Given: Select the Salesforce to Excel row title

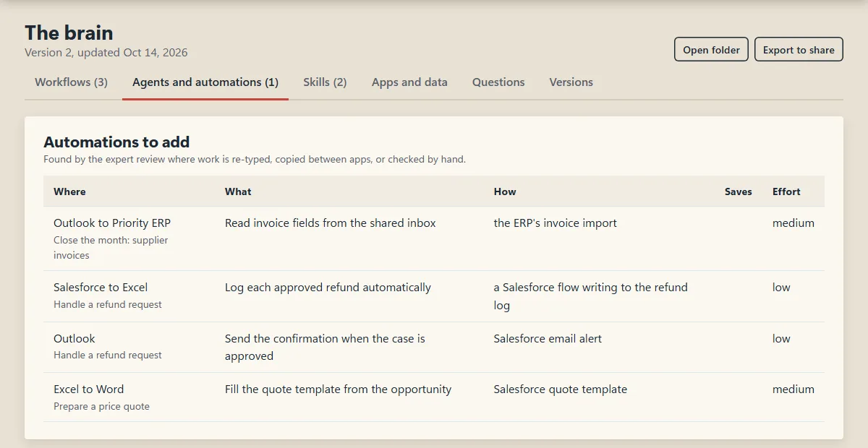Looking at the screenshot, I should pyautogui.click(x=101, y=287).
